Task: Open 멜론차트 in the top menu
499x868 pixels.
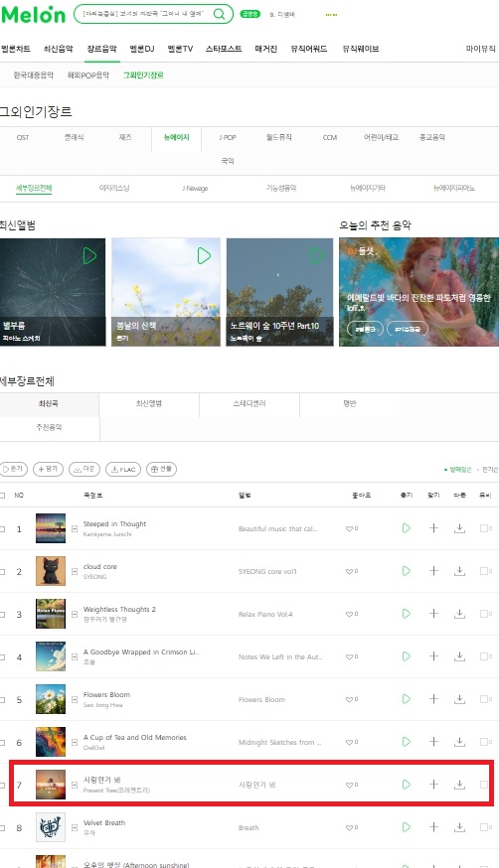Action: click(16, 49)
